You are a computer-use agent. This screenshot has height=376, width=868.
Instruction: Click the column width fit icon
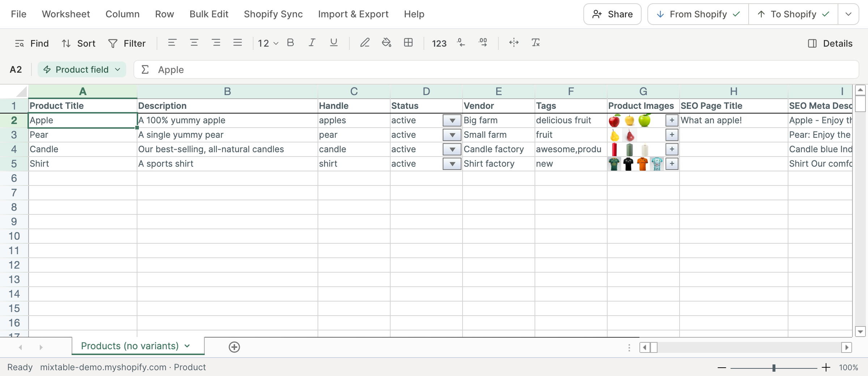coord(514,43)
